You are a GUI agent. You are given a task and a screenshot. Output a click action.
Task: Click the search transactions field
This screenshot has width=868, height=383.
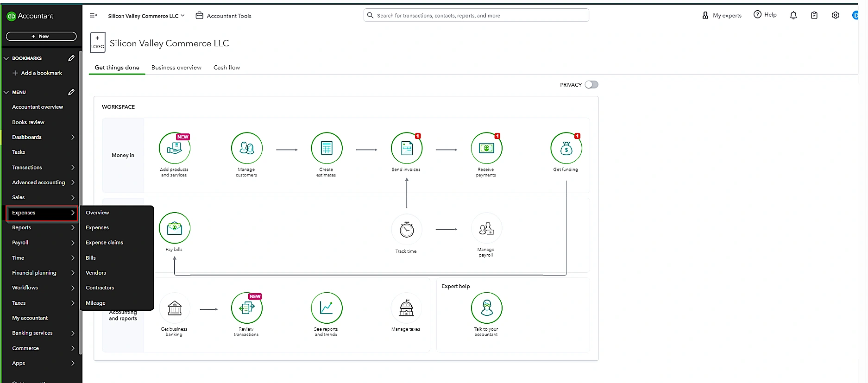click(x=476, y=15)
